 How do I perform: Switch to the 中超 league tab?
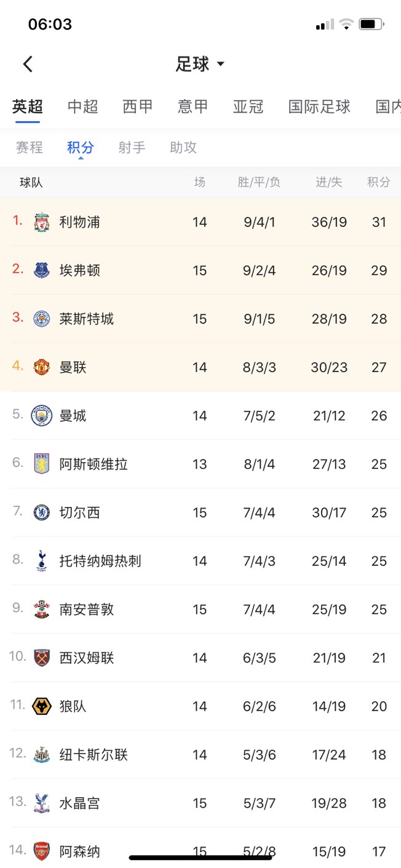pyautogui.click(x=83, y=106)
